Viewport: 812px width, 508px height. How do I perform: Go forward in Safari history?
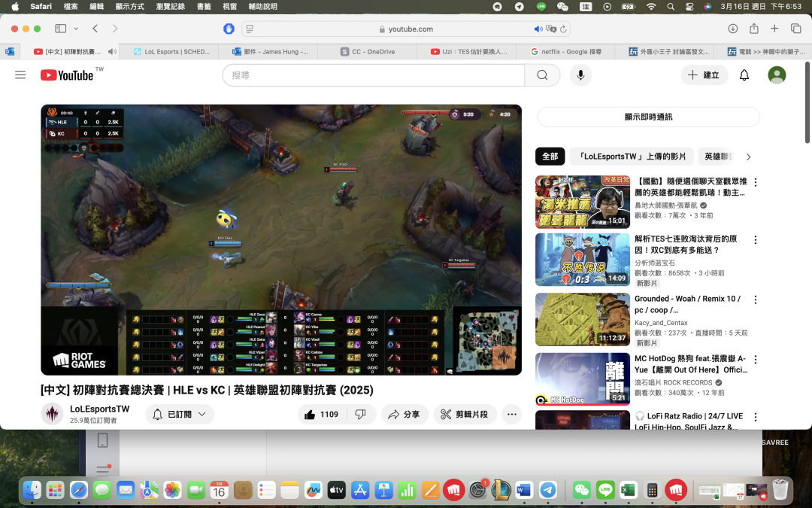pos(115,29)
